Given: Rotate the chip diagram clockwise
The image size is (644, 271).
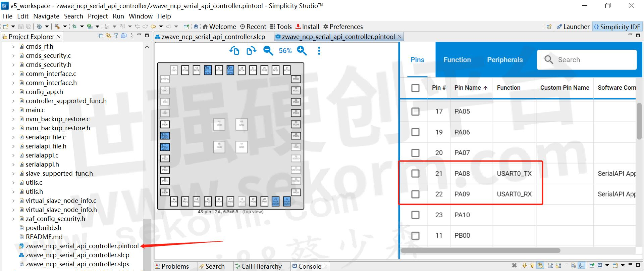Looking at the screenshot, I should click(251, 51).
